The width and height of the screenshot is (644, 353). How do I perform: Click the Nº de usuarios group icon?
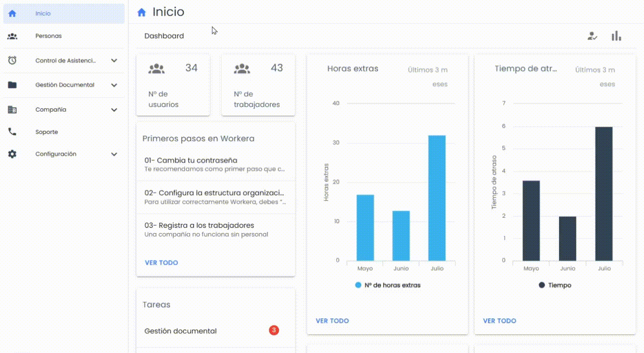tap(156, 69)
